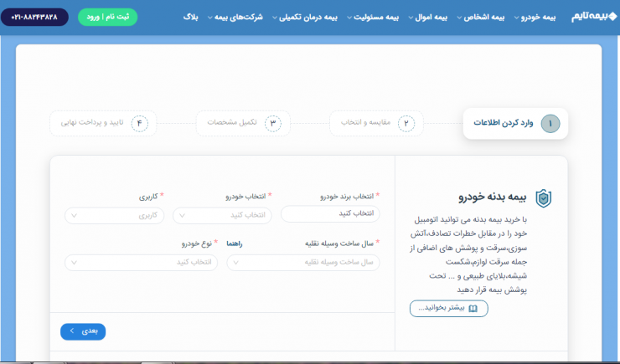
Task: Click the step 1 circle in progress bar
Action: 550,124
